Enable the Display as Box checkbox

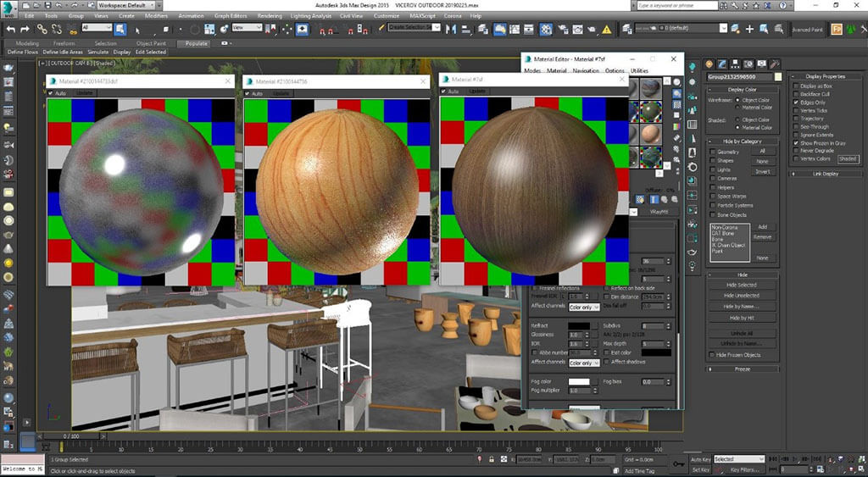pos(795,86)
